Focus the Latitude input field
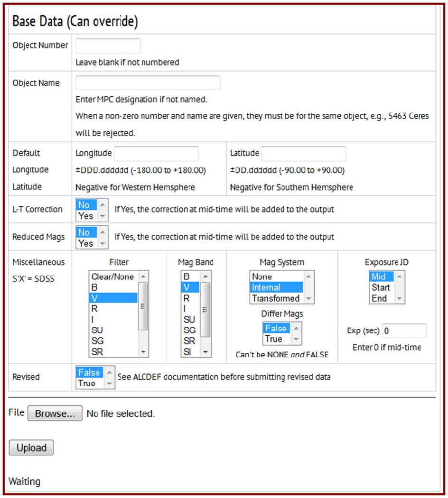The image size is (448, 498). pos(304,154)
